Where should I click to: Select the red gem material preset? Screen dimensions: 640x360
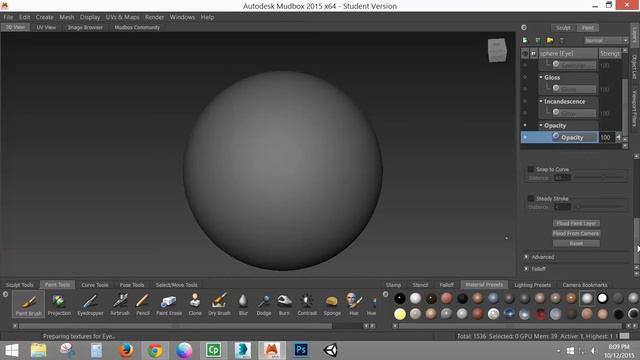tap(540, 314)
